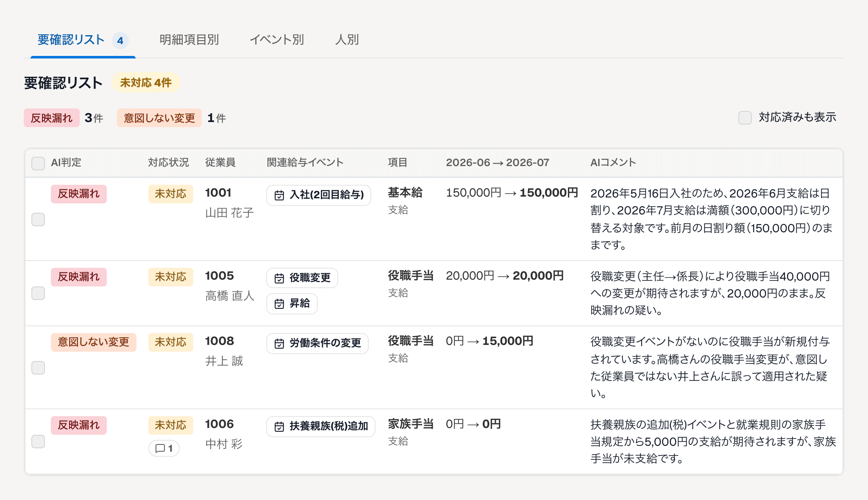Switch to the 人別 tab
The image size is (868, 500).
347,40
